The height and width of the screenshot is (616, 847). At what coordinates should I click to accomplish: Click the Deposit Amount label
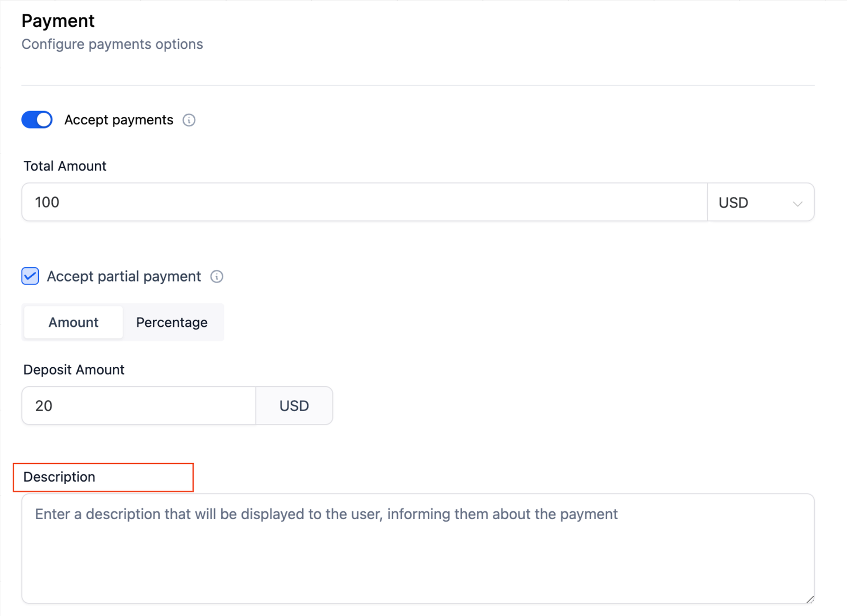tap(74, 370)
